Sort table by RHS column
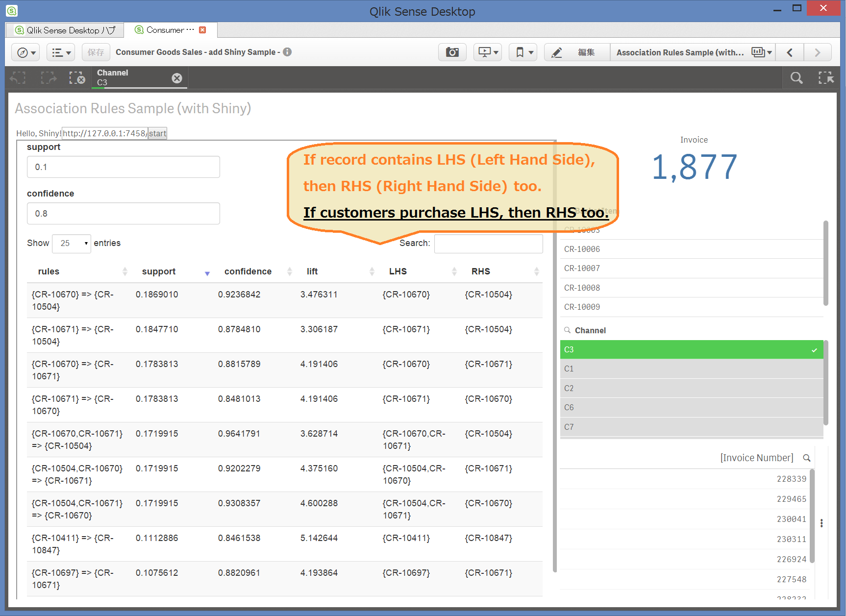 [502, 271]
